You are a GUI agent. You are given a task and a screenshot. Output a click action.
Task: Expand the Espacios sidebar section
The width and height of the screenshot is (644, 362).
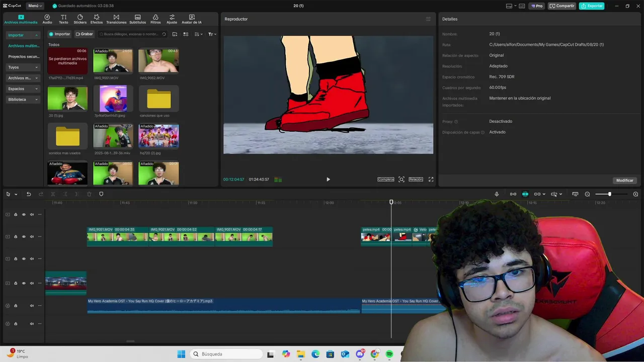(23, 88)
